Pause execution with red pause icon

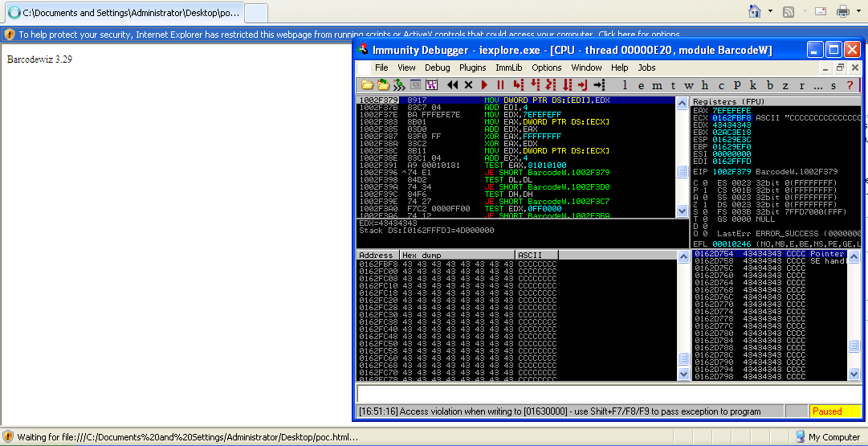(500, 84)
